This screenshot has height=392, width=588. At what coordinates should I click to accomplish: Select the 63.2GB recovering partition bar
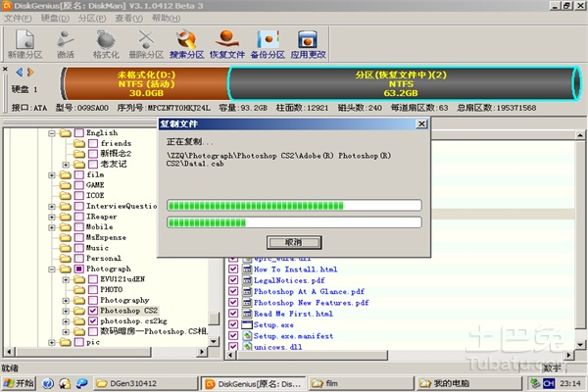tap(404, 83)
